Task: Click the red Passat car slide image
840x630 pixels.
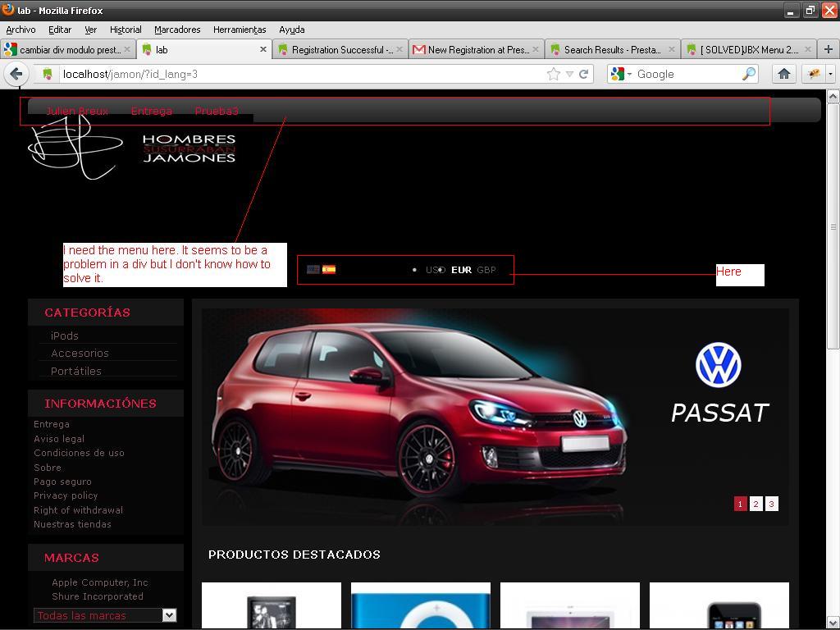Action: tap(495, 417)
